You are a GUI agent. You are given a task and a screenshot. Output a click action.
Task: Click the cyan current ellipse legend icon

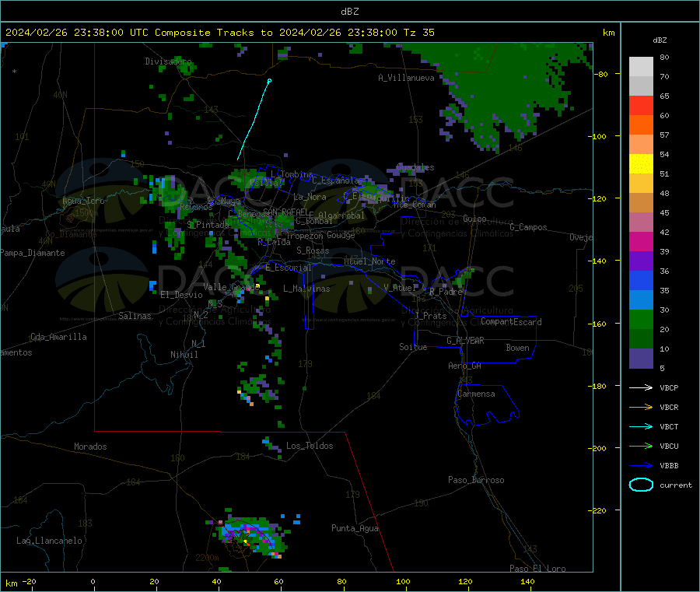point(641,485)
